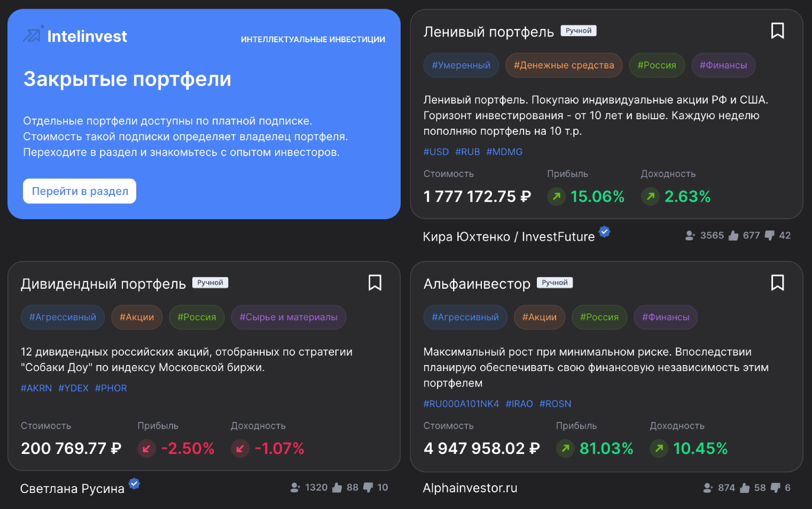Click Ручной badge on Дивидендный портфель
Image resolution: width=812 pixels, height=509 pixels.
210,283
